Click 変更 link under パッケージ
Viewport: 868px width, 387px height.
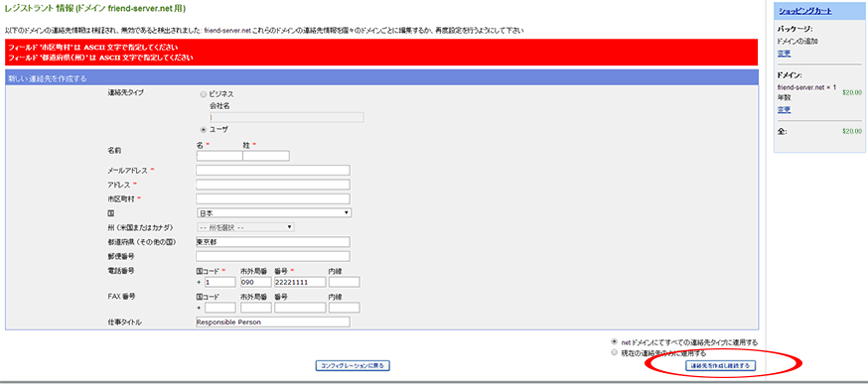pyautogui.click(x=784, y=54)
